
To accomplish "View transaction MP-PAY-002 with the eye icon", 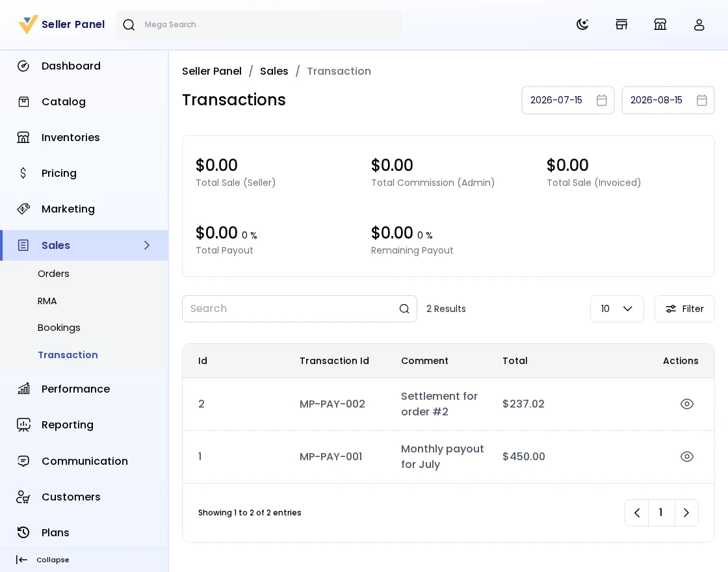I will (686, 404).
